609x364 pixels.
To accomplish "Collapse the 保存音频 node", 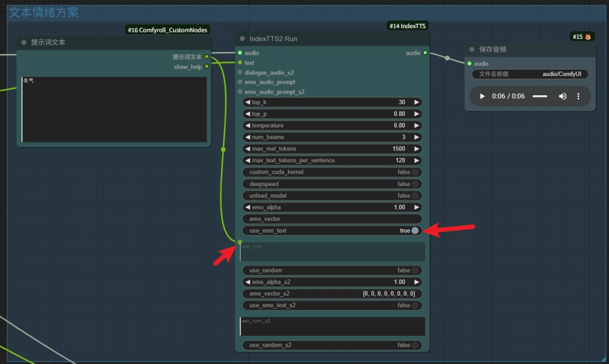I will point(472,49).
